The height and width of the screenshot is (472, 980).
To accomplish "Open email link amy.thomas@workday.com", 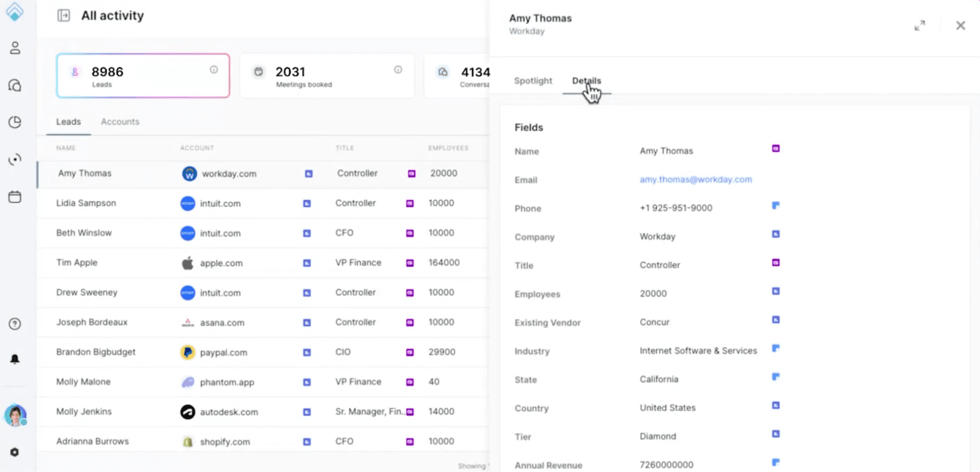I will (x=696, y=180).
